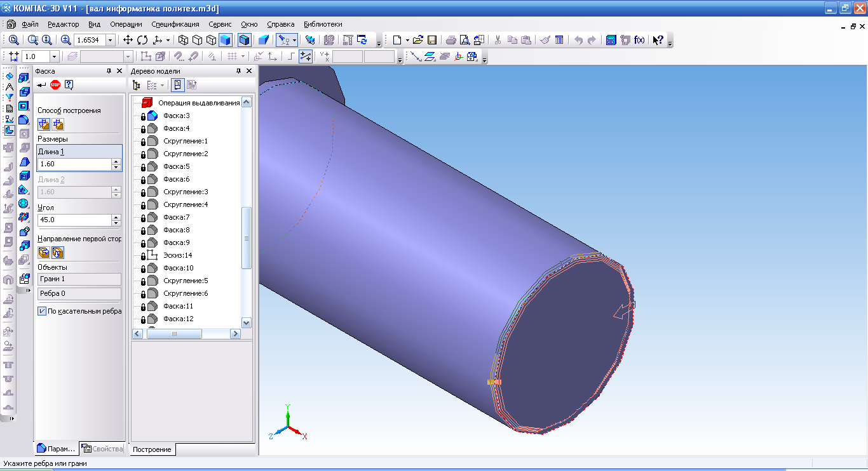868x471 pixels.
Task: Click the f(x) variables icon
Action: [x=640, y=40]
